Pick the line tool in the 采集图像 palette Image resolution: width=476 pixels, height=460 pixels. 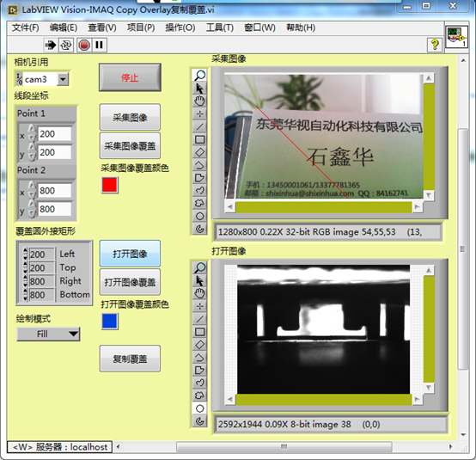pyautogui.click(x=199, y=126)
